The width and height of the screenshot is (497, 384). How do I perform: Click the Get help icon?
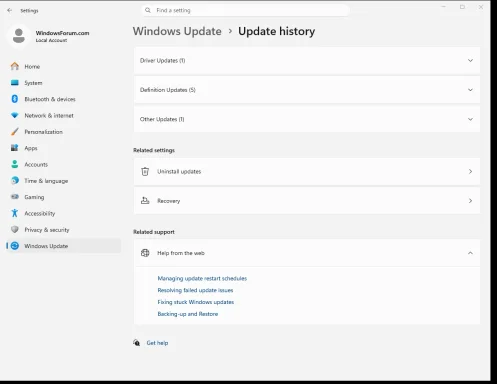137,343
